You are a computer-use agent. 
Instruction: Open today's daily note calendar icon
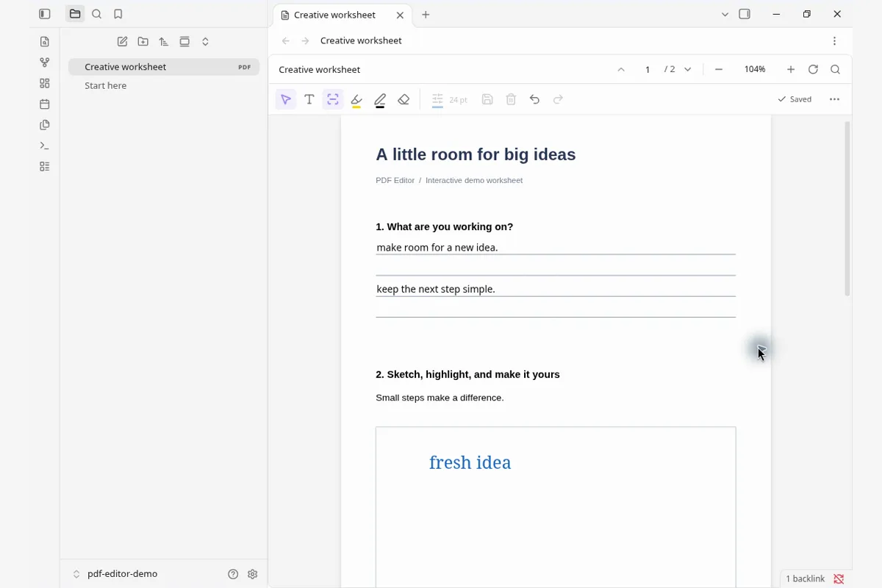(45, 104)
